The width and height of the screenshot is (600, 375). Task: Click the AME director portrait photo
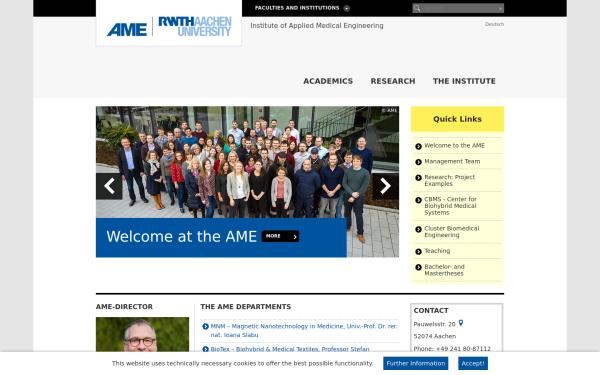(x=142, y=334)
